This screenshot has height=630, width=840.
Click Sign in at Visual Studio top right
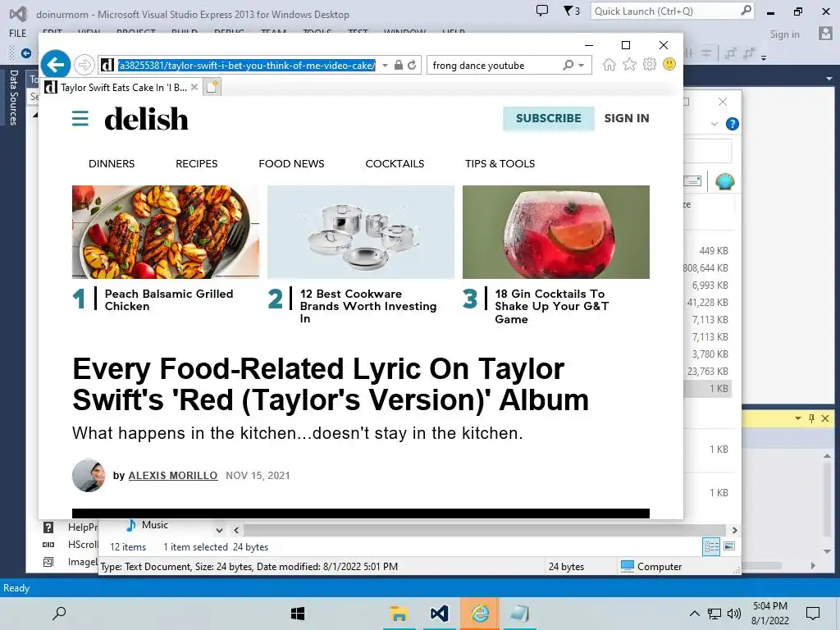click(x=784, y=34)
